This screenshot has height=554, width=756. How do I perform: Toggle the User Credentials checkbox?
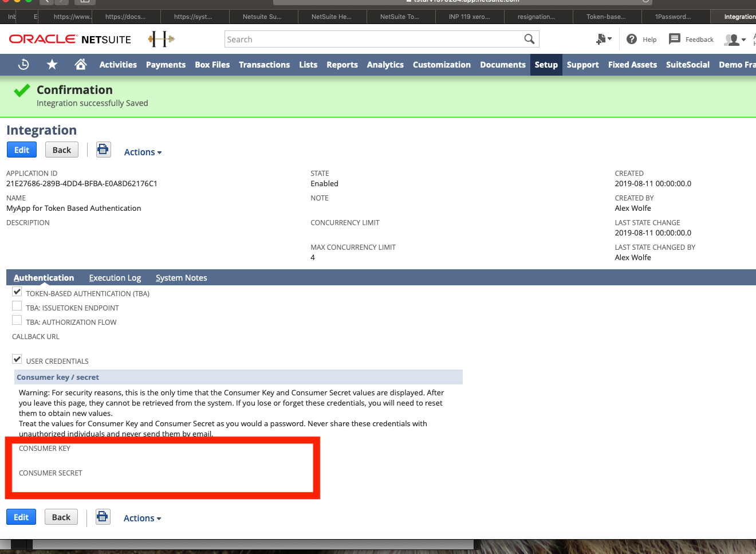(17, 360)
